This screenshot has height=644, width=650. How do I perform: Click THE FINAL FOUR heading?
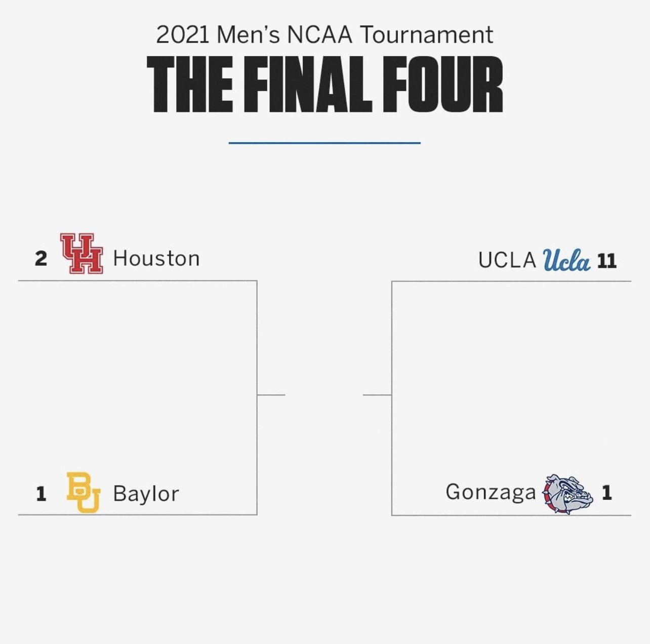tap(324, 85)
